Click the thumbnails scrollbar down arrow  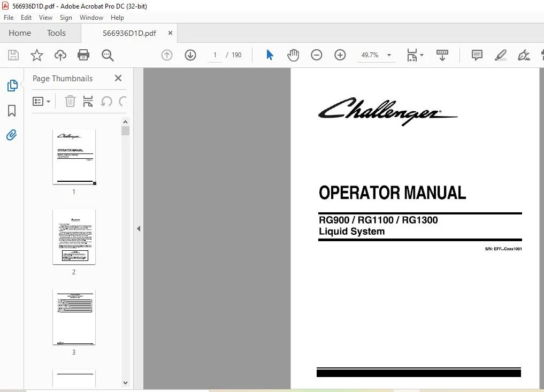click(x=126, y=383)
